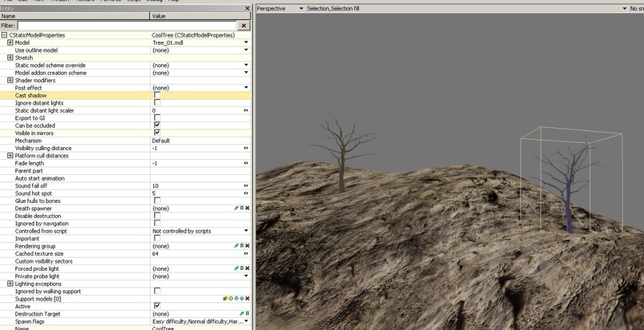
Task: Pick an entity for Rendering group
Action: tap(236, 246)
